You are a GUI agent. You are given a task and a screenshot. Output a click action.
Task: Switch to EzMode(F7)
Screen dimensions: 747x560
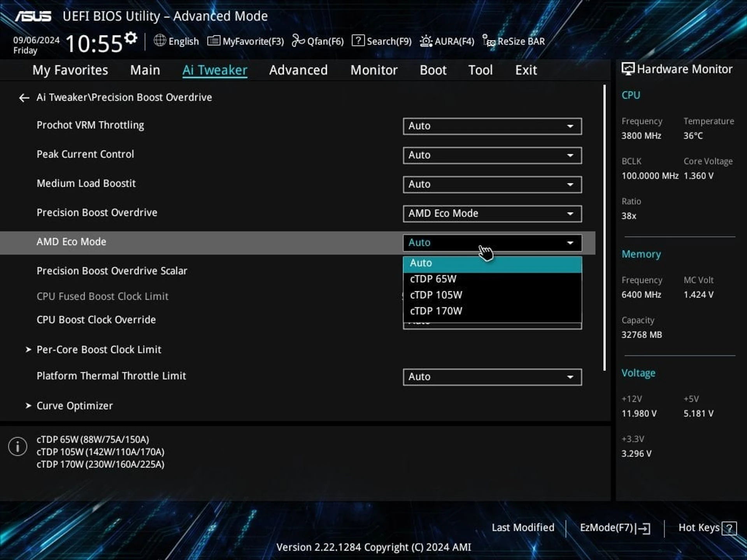(x=615, y=528)
